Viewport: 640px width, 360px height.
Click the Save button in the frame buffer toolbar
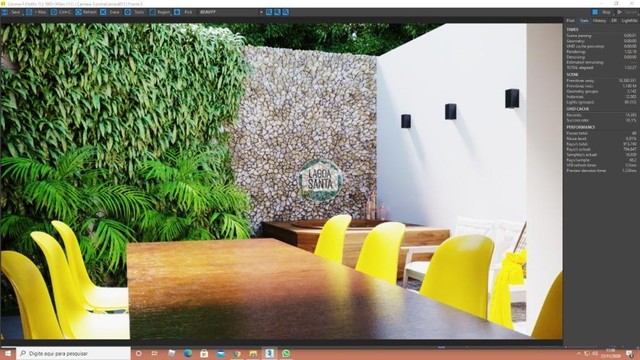(x=11, y=12)
